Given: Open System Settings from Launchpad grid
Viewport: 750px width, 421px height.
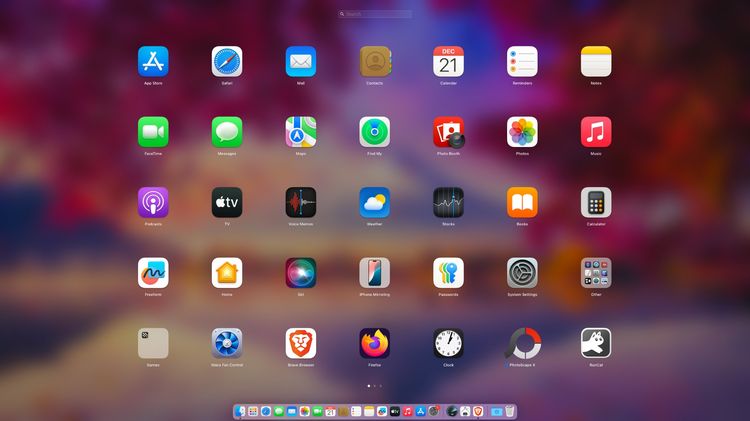Looking at the screenshot, I should pyautogui.click(x=522, y=273).
